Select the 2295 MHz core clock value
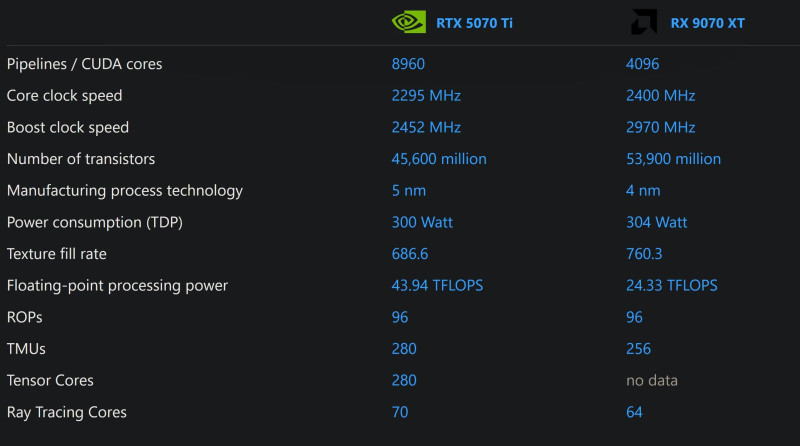Image resolution: width=800 pixels, height=446 pixels. 426,95
